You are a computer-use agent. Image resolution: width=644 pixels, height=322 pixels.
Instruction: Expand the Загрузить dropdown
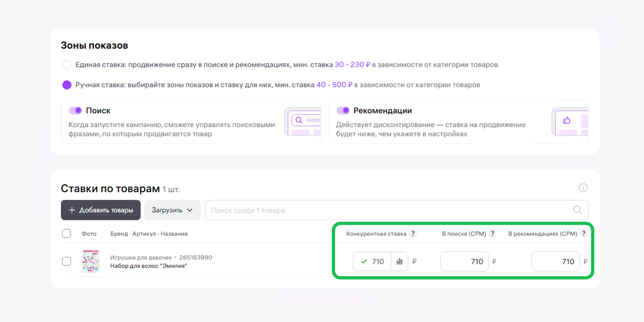[x=172, y=210]
